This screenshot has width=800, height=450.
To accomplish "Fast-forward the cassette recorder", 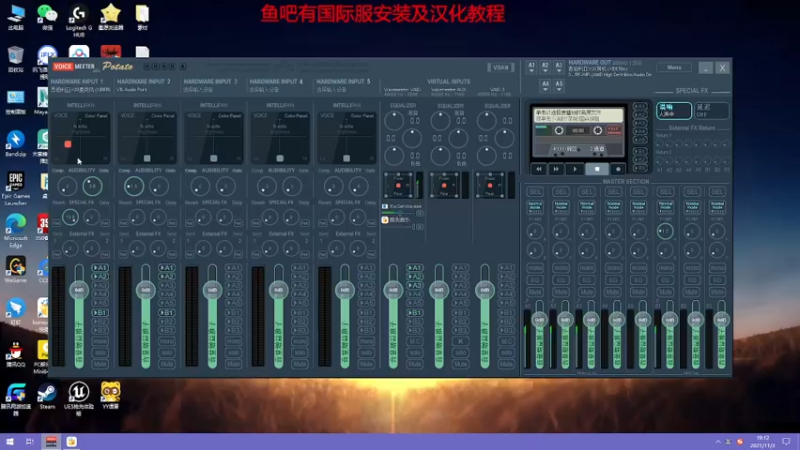I will (556, 169).
